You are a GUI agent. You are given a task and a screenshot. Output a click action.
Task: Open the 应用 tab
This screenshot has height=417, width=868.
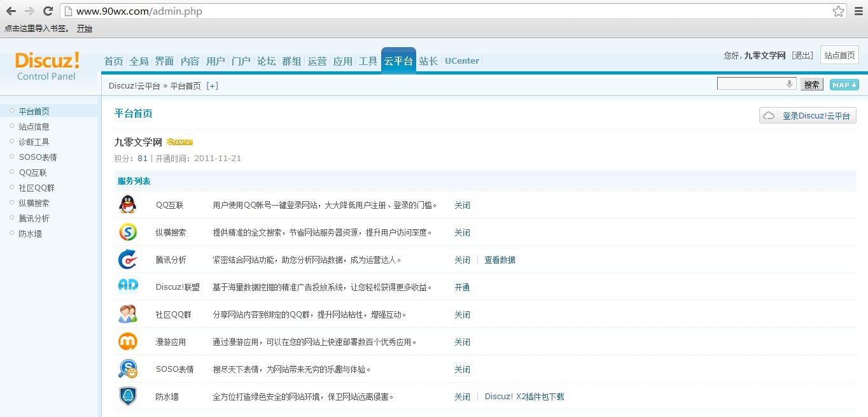tap(342, 61)
